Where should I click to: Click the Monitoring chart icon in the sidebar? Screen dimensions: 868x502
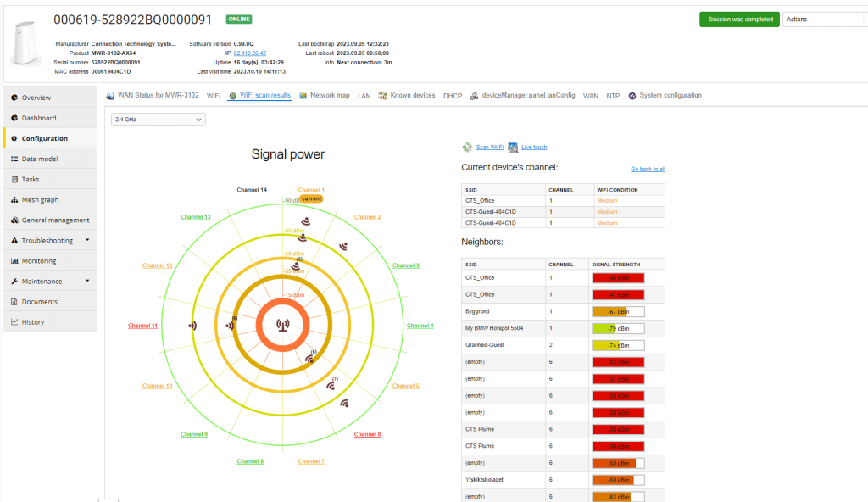[14, 261]
